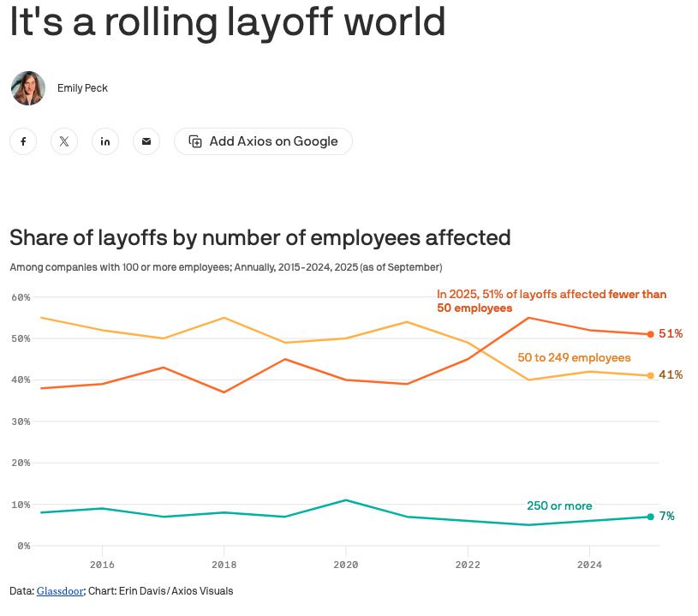
Task: Share the article on LinkedIn
Action: (x=105, y=141)
